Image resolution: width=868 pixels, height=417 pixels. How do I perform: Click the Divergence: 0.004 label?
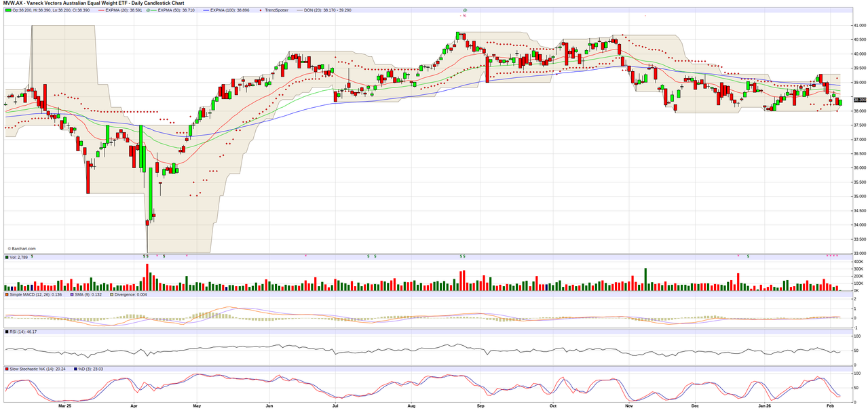click(x=132, y=295)
